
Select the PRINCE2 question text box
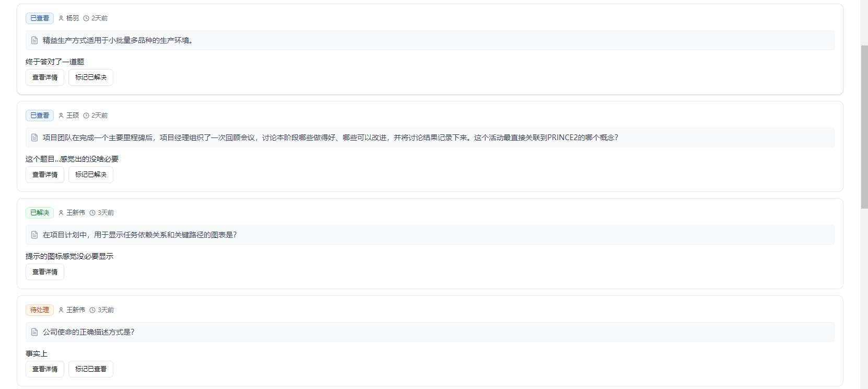pos(429,138)
